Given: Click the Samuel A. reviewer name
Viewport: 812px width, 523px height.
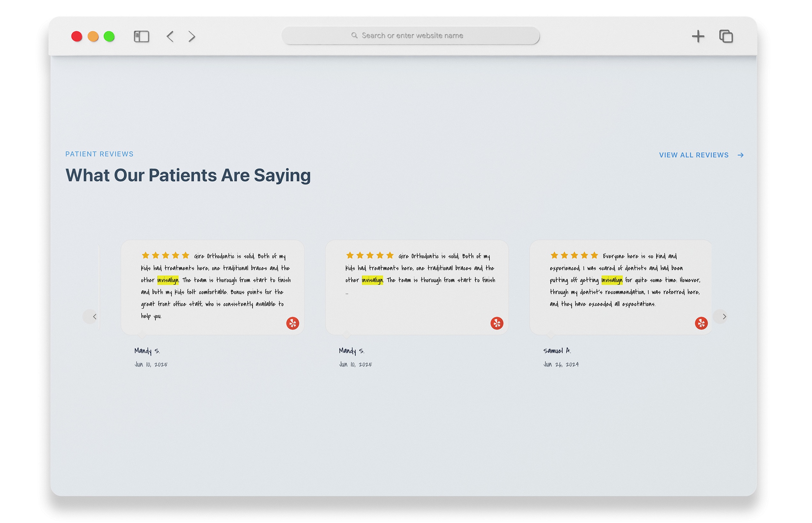Looking at the screenshot, I should [557, 350].
